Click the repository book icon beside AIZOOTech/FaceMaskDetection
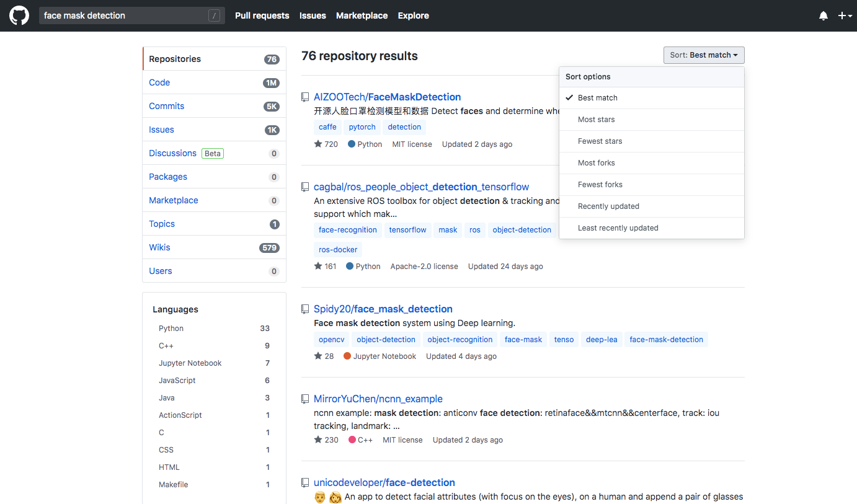 [304, 97]
